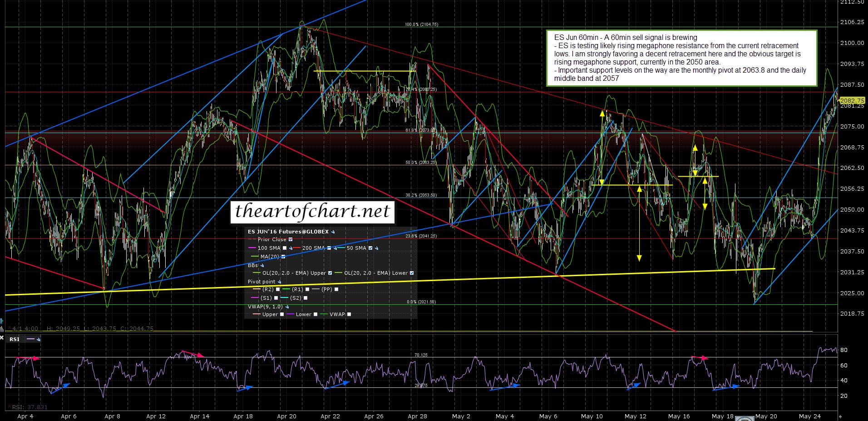
Task: Configure BBs via its wrench icon
Action: point(262,265)
